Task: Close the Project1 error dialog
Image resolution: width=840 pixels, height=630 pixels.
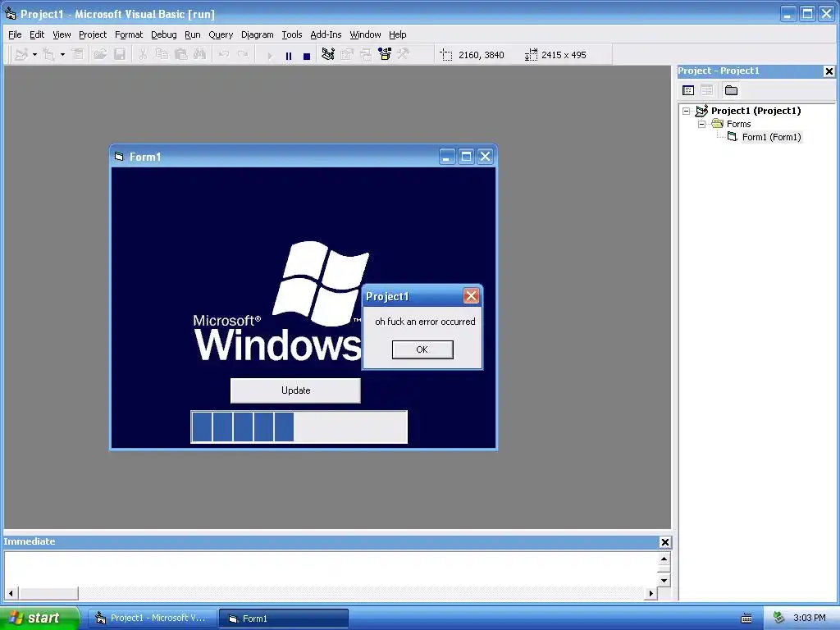Action: tap(471, 296)
